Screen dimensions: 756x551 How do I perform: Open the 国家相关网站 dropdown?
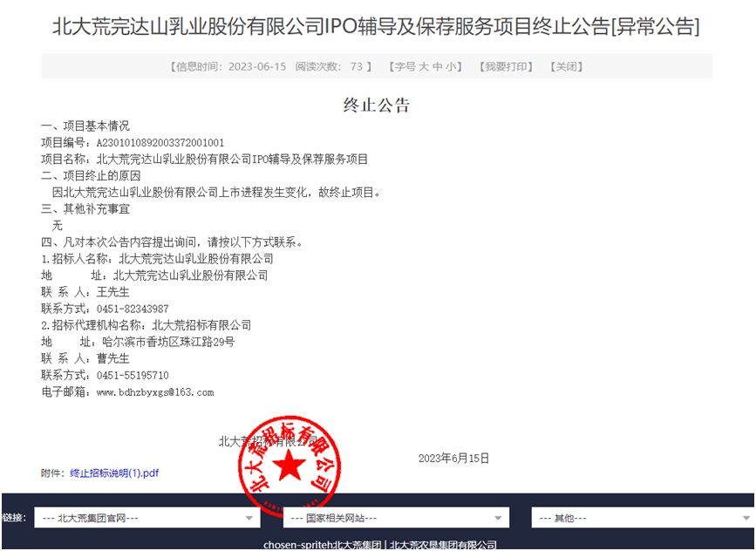click(396, 518)
